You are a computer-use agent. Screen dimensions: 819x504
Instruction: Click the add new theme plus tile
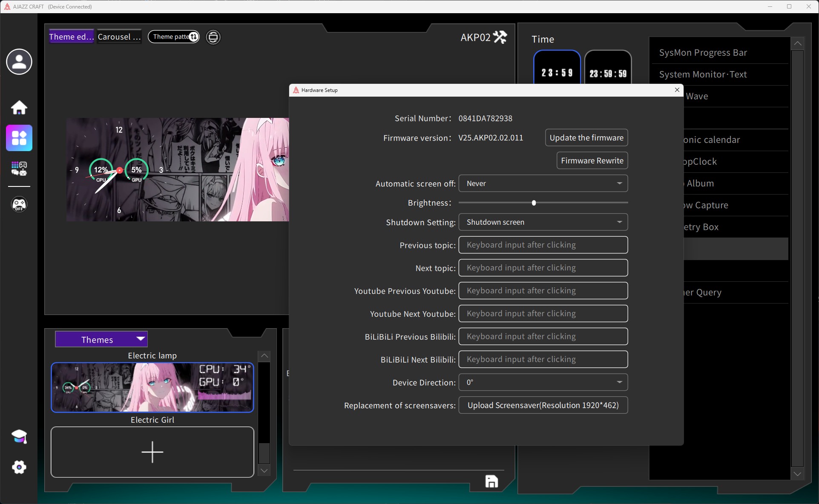[152, 452]
